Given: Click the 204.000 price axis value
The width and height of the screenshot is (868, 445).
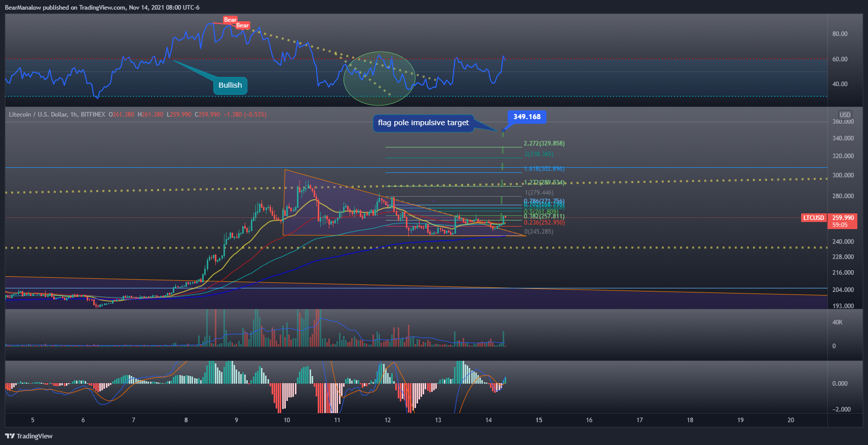Looking at the screenshot, I should (x=843, y=290).
